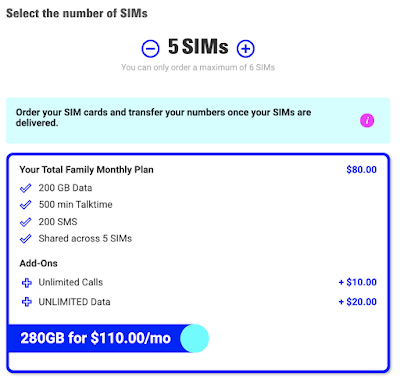Screen dimensions: 400x380
Task: Click the 200 GB Data checkmark icon
Action: (x=26, y=188)
